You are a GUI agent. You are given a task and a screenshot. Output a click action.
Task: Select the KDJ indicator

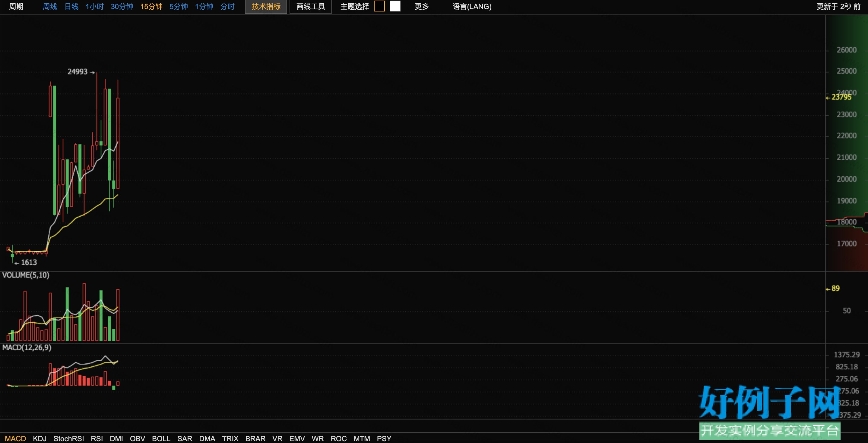pyautogui.click(x=40, y=438)
